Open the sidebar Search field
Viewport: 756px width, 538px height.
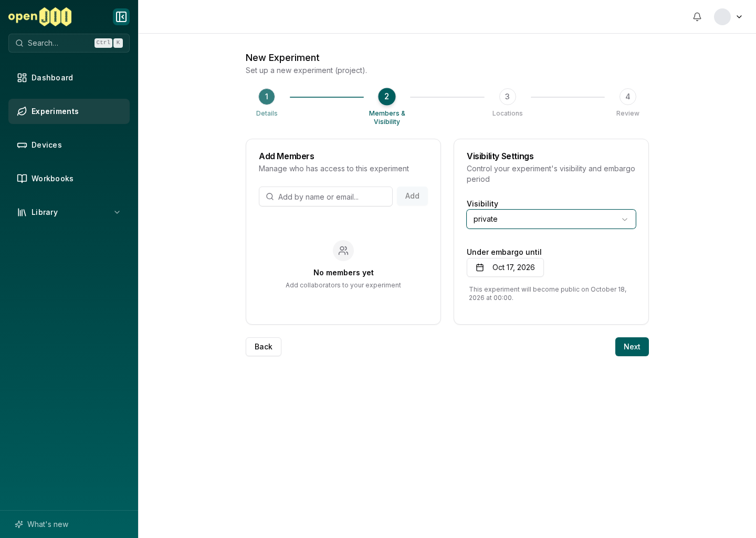(69, 43)
